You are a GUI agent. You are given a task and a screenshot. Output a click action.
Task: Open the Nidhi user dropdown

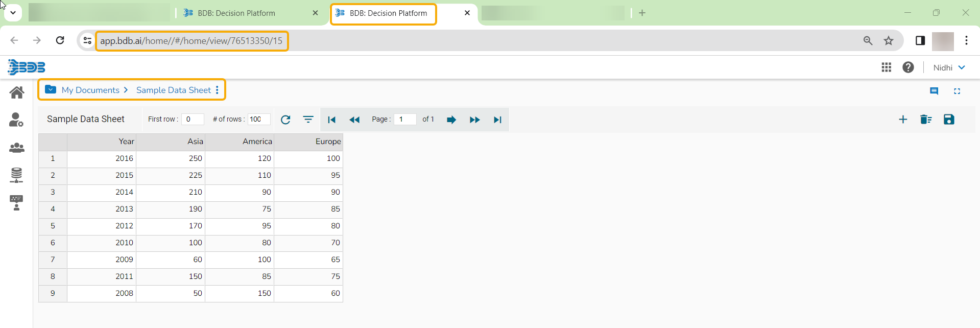[x=949, y=67]
